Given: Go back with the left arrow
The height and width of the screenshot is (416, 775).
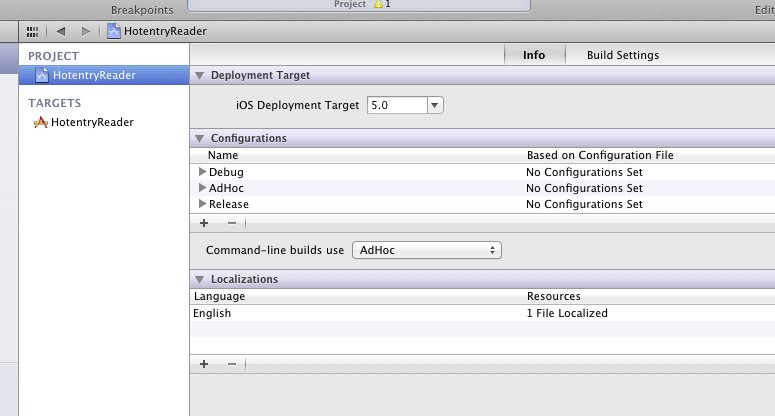Looking at the screenshot, I should [61, 32].
